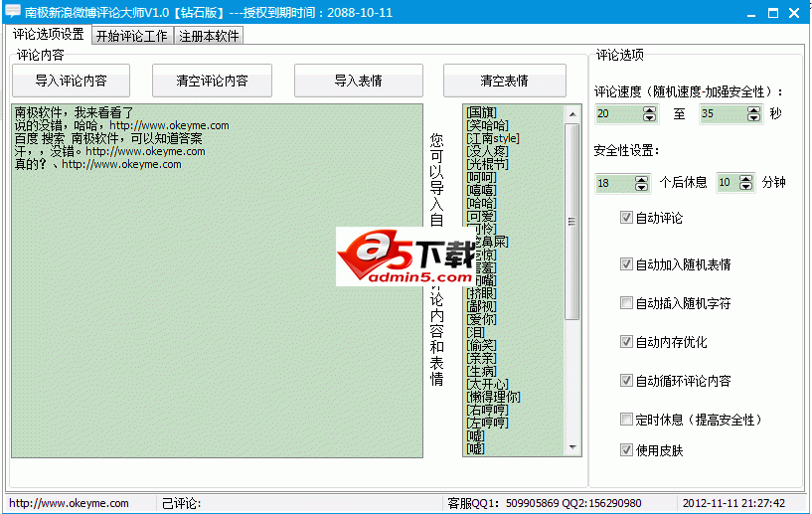
Task: Select the [可爱] emoticon entry
Action: coord(481,216)
